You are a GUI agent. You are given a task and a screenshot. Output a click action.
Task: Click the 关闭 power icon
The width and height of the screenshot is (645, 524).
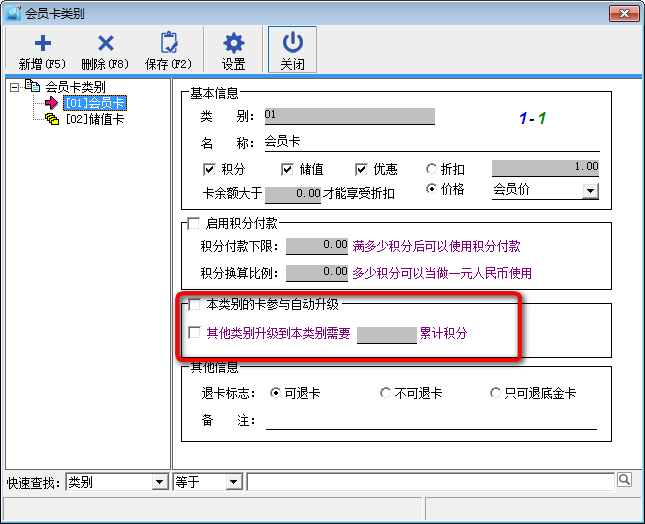(292, 42)
